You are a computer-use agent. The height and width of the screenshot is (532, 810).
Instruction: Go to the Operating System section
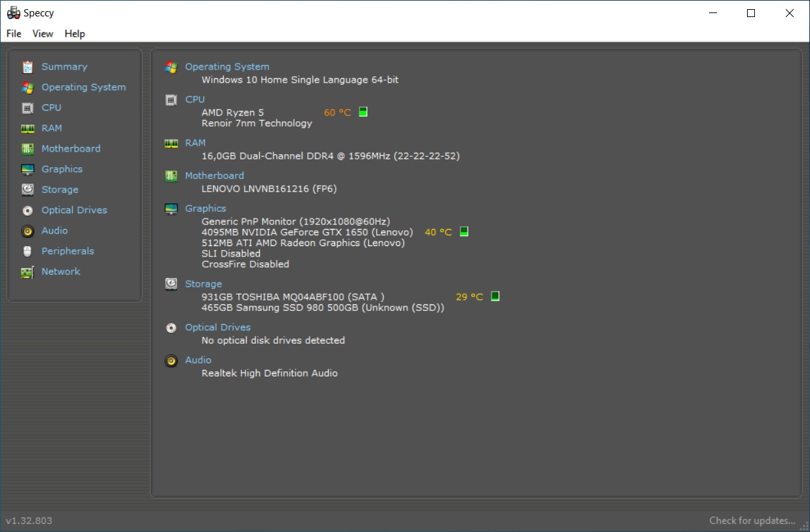pos(84,87)
